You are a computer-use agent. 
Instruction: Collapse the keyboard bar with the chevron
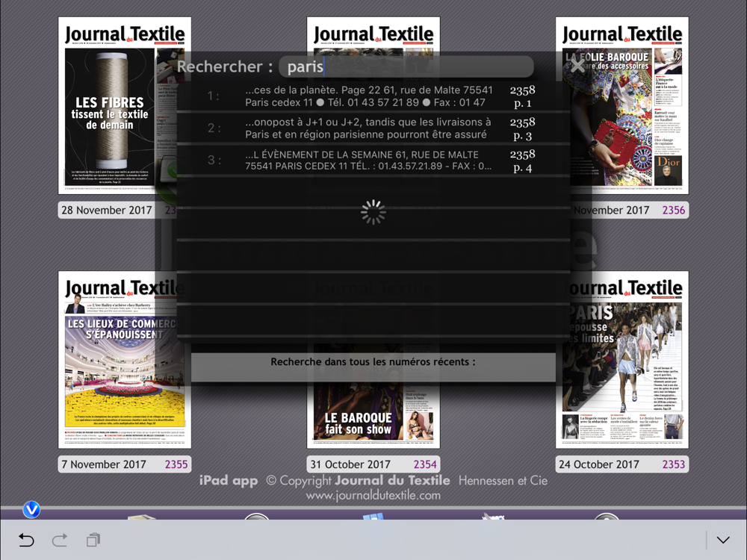click(x=723, y=540)
